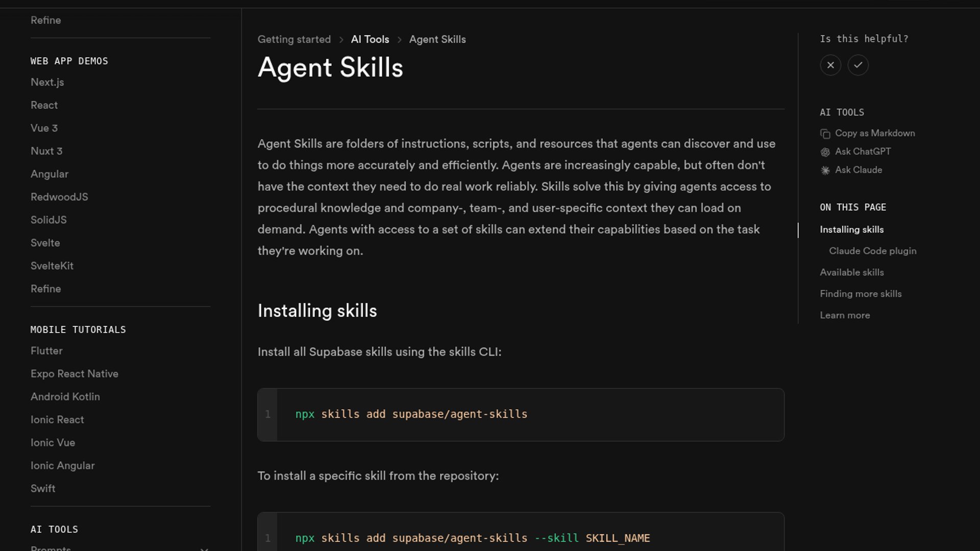Click Learn more in page outline
980x551 pixels.
coord(845,315)
